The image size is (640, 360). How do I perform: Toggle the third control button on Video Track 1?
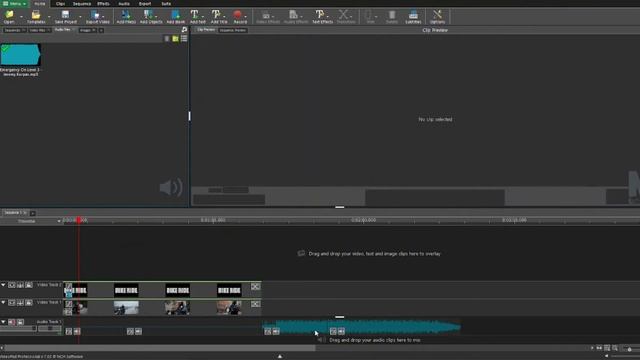29,302
